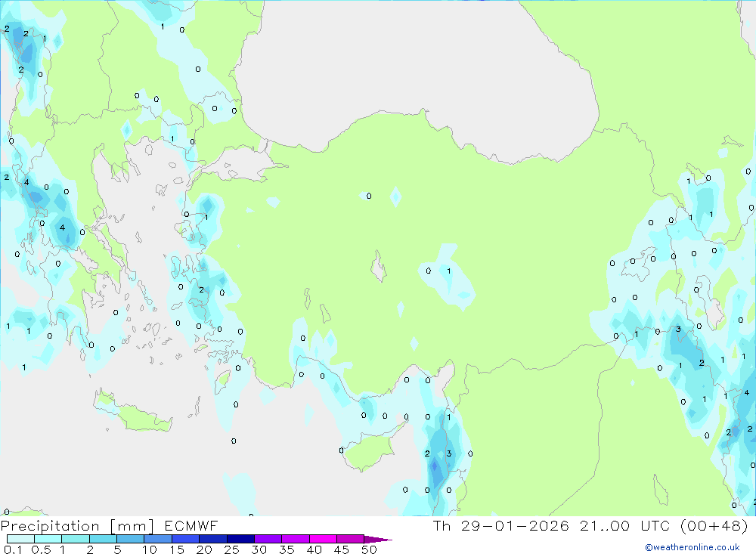Click the 0.5–1 mm legend color swatch

pos(48,539)
